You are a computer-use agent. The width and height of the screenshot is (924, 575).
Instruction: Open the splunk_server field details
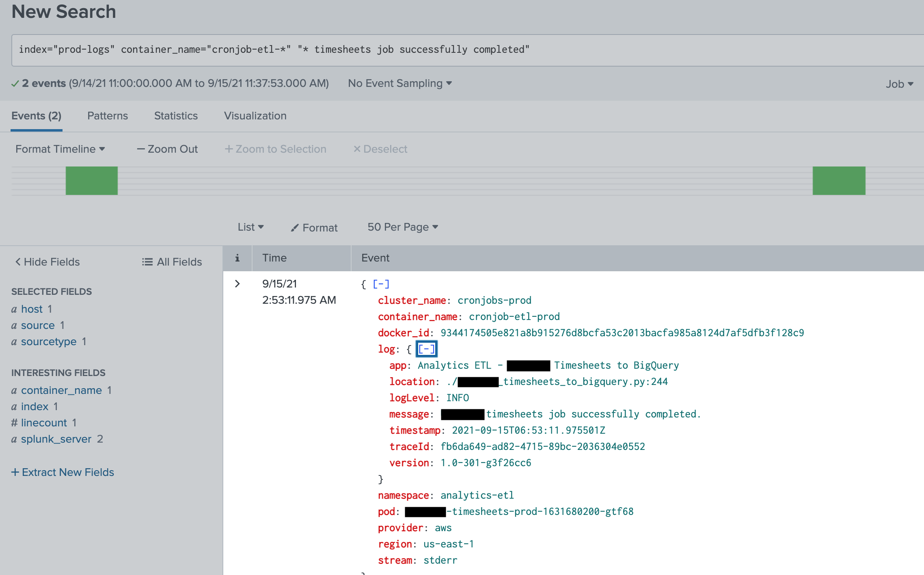pos(56,439)
